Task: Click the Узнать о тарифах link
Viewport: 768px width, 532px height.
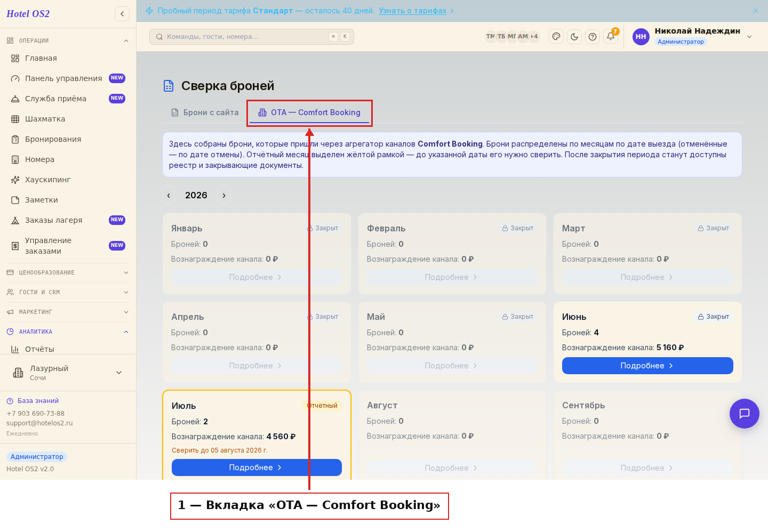Action: [x=412, y=11]
